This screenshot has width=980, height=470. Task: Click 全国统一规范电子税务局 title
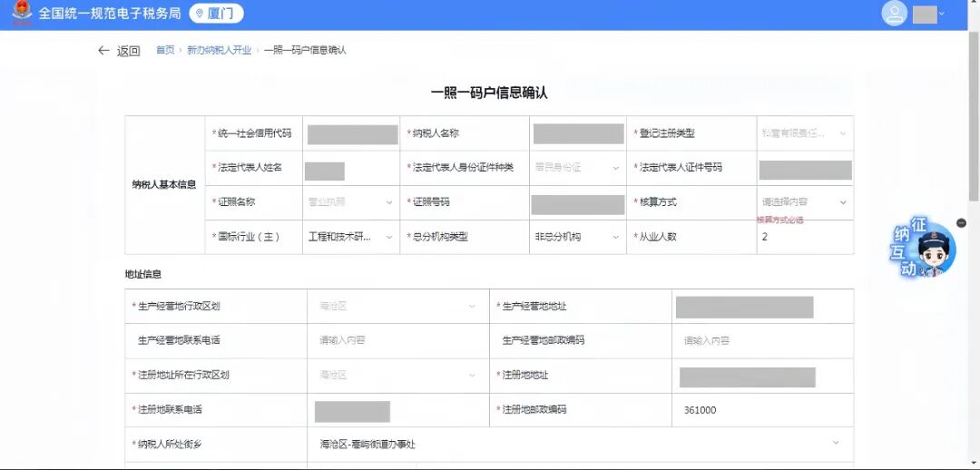(x=110, y=13)
